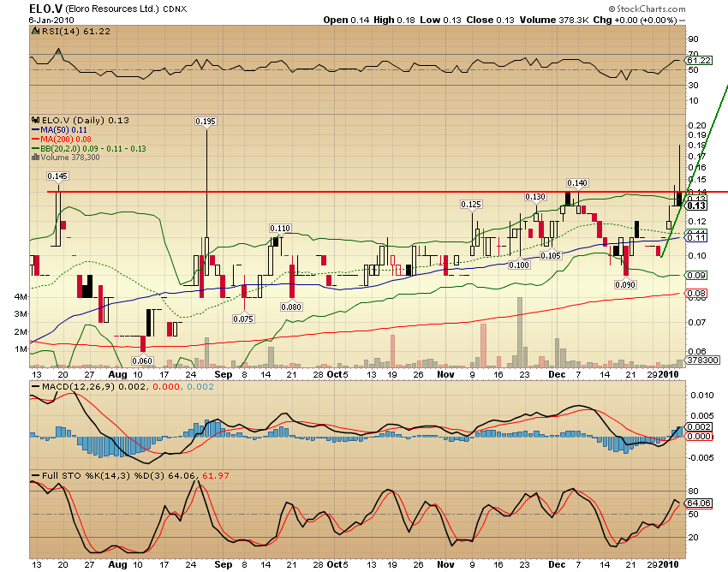The width and height of the screenshot is (728, 572).
Task: Click the 0.140 December high price label
Action: coord(577,183)
